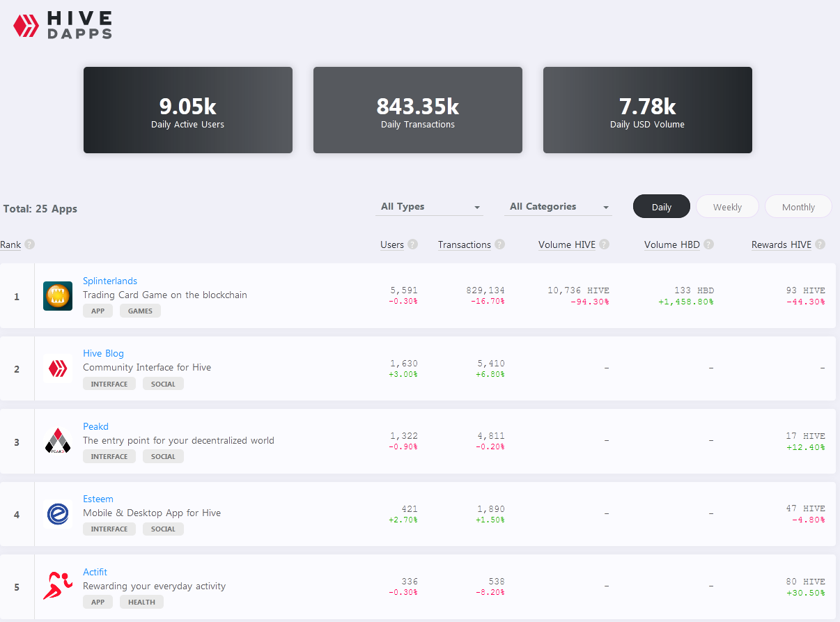Screen dimensions: 840x622
Task: Click the Daily Active Users card
Action: [188, 110]
